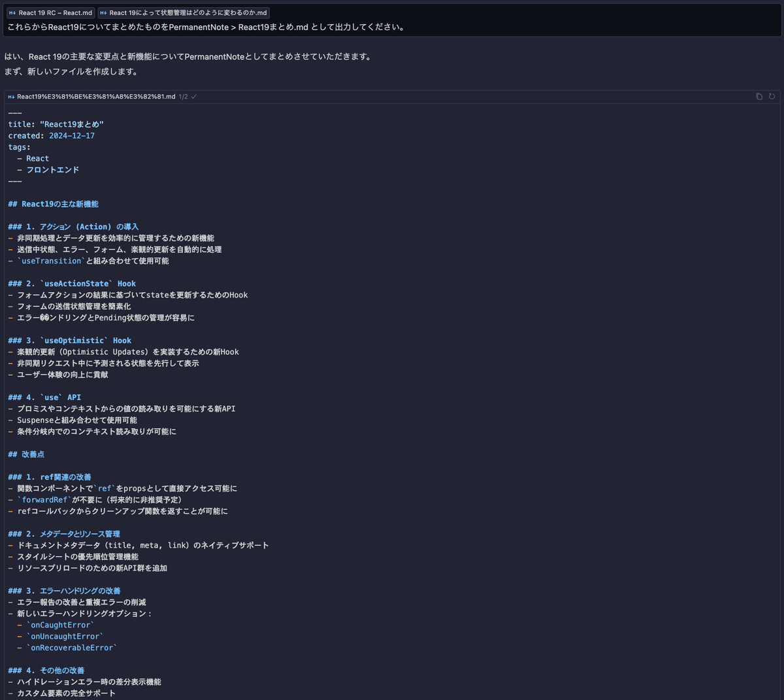Click the line ユーザー体験の向上に貢献
The image size is (784, 700).
coord(63,375)
